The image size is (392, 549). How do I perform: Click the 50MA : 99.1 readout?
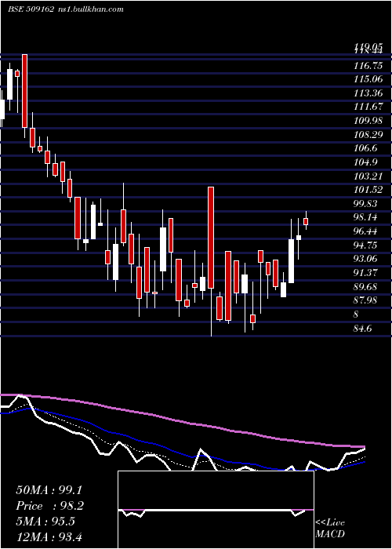point(49,490)
